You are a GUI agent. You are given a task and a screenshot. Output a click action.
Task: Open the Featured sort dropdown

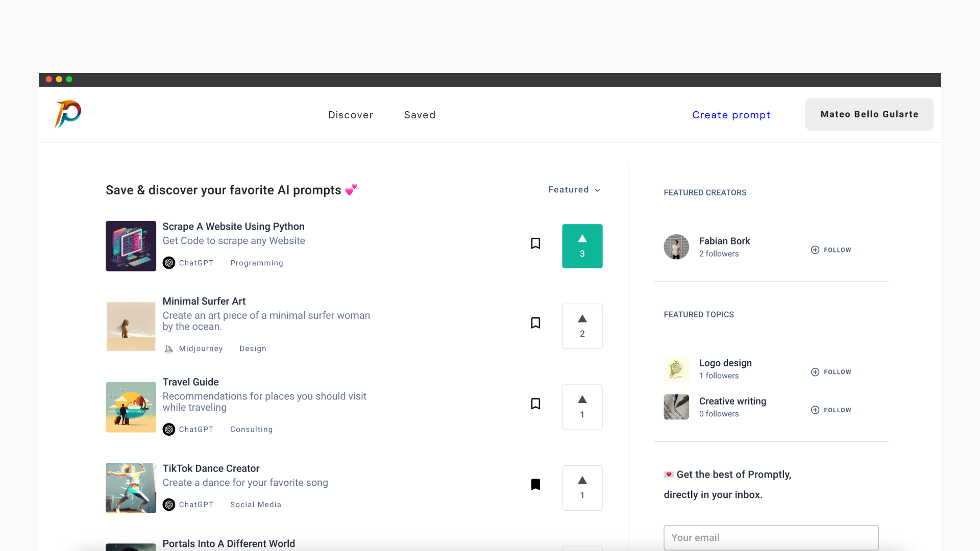[x=574, y=190]
